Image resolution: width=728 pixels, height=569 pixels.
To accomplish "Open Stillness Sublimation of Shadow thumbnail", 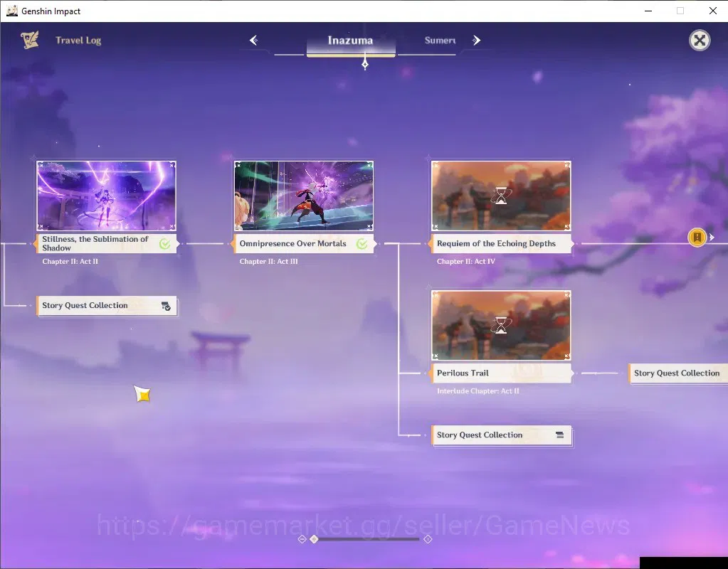I will click(106, 196).
